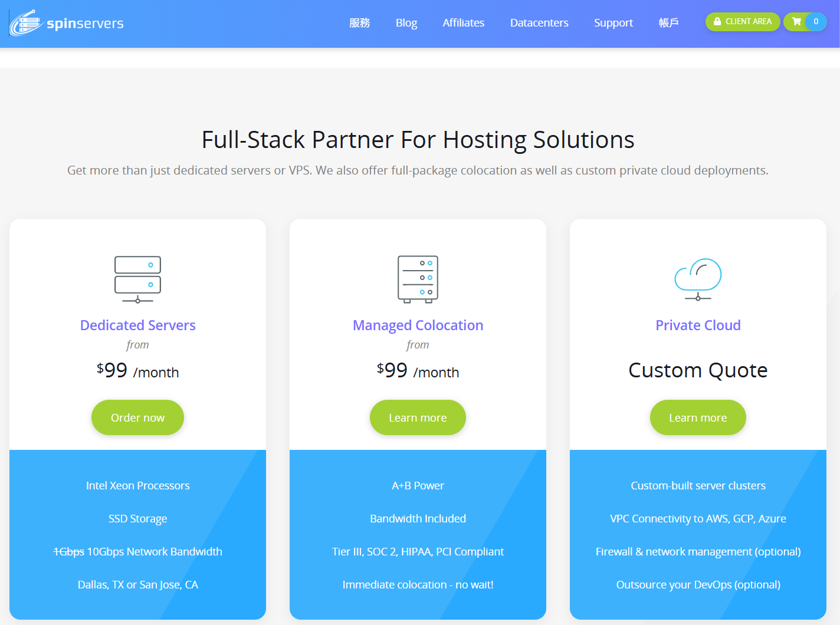Screen dimensions: 840x625
Task: Open the Managed Colocation title link
Action: coord(418,325)
